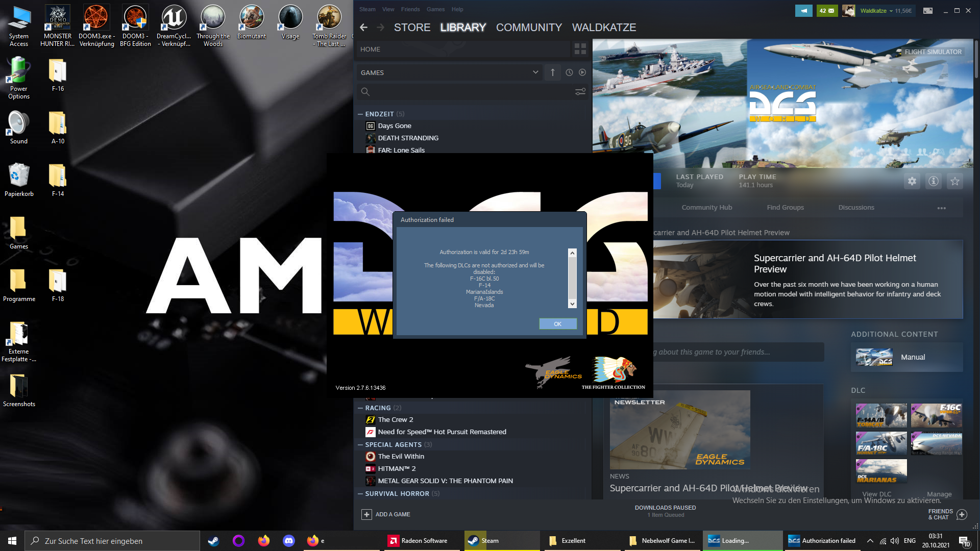The height and width of the screenshot is (551, 980).
Task: Click scroll up arrow in authorization message
Action: coord(572,253)
